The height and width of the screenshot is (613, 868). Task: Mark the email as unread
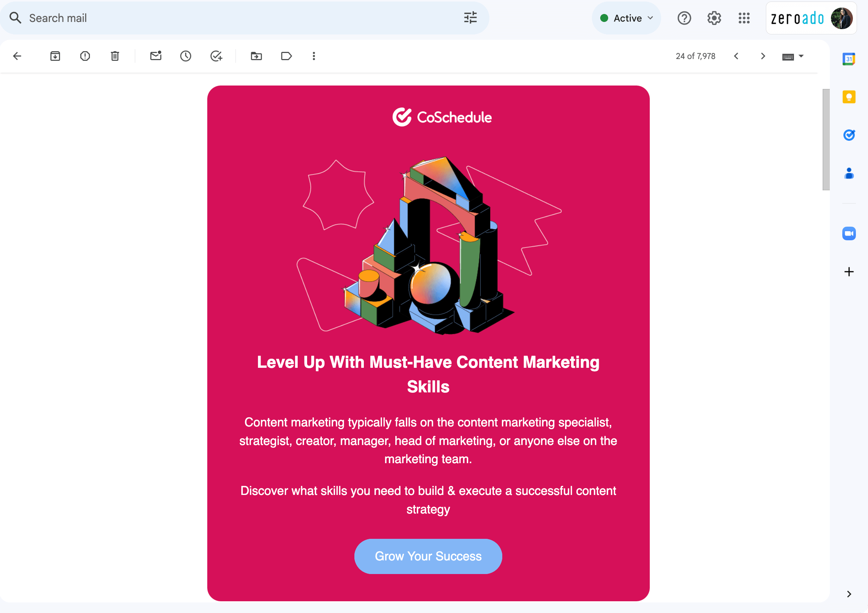point(155,56)
